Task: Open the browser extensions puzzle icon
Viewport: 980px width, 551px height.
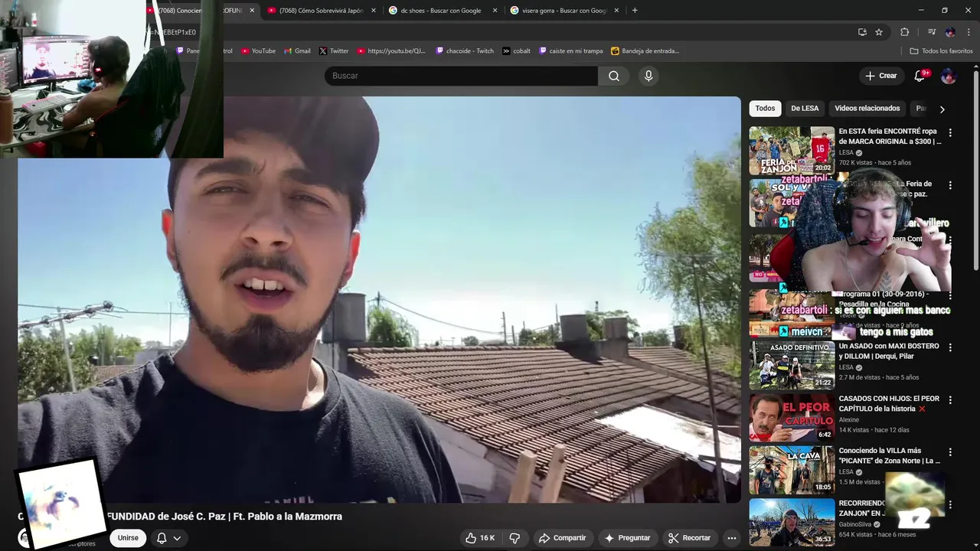Action: 905,32
